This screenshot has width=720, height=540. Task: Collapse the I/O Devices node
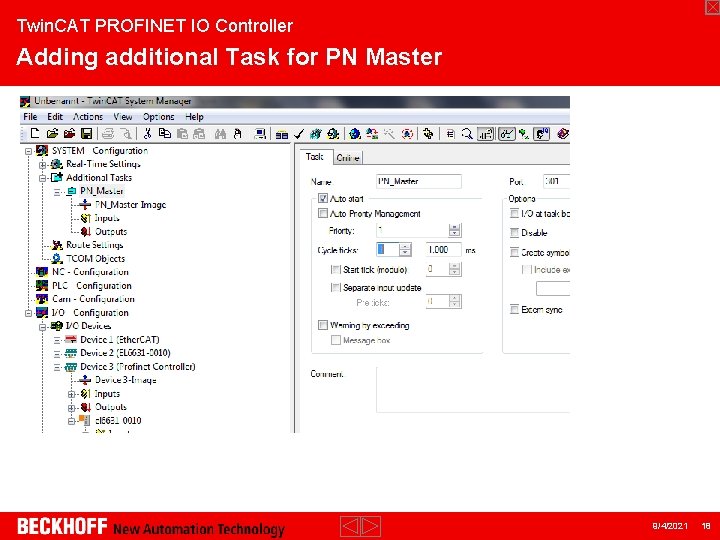43,326
